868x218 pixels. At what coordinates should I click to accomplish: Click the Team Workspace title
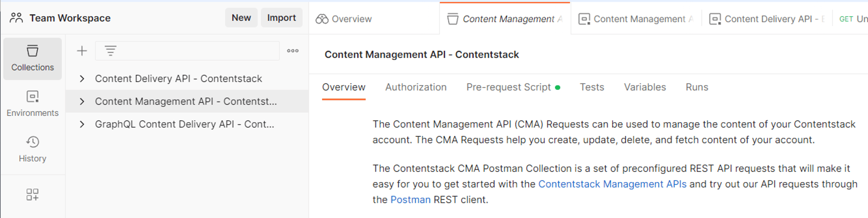[70, 18]
